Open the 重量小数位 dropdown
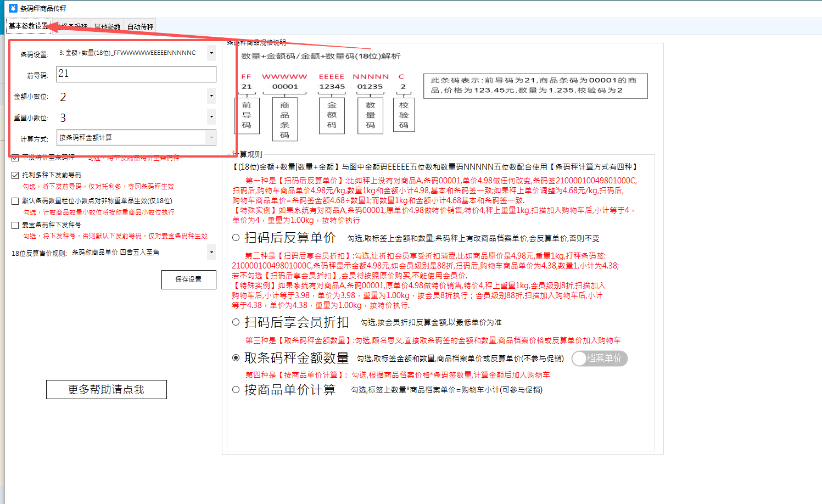The height and width of the screenshot is (504, 822). (x=211, y=117)
